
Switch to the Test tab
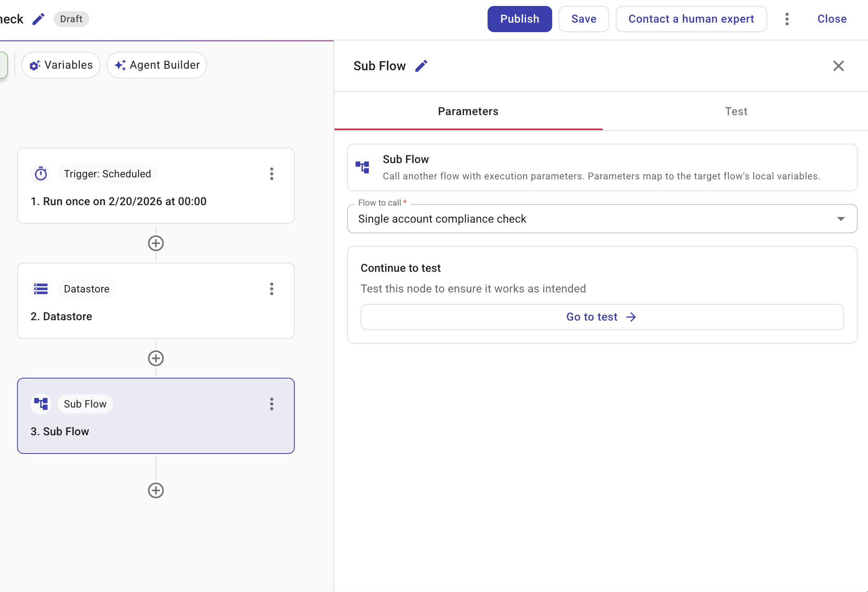pyautogui.click(x=736, y=111)
